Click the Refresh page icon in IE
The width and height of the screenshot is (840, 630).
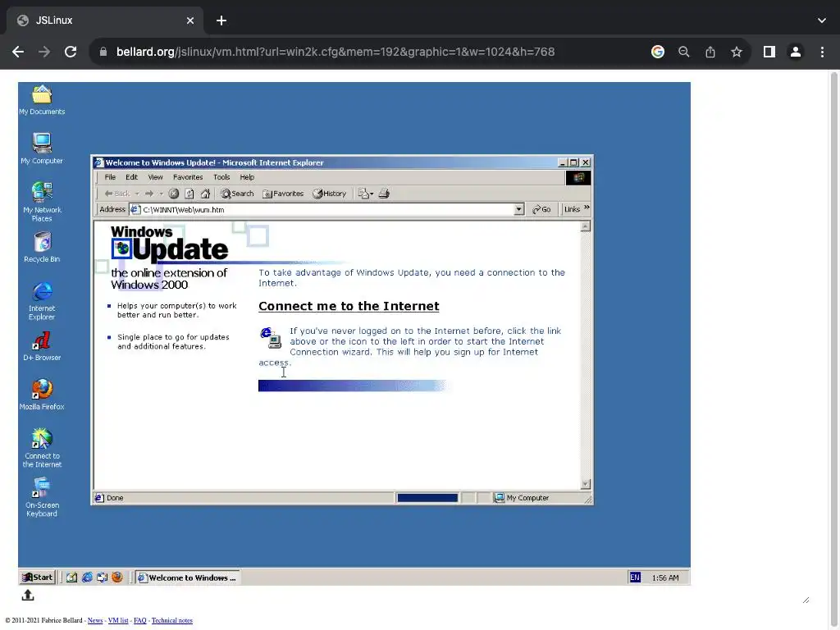tap(189, 194)
